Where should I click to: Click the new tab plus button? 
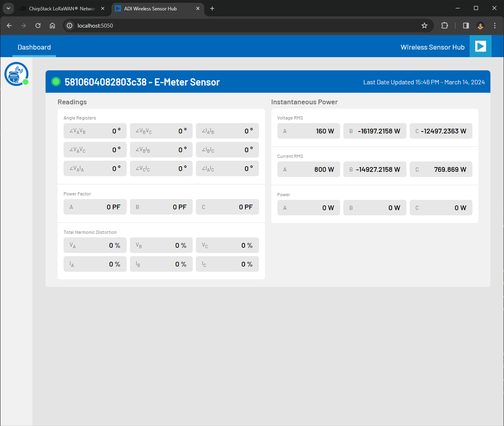pos(212,8)
